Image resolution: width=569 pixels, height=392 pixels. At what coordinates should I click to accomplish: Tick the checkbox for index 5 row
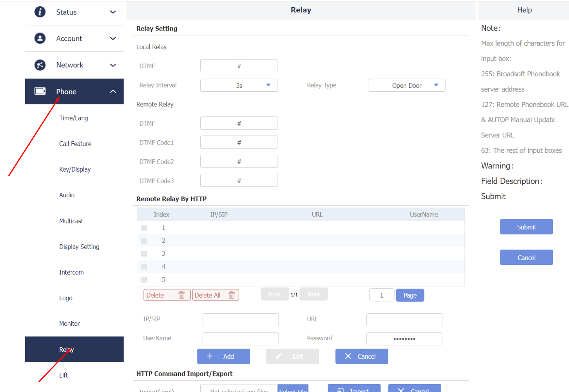coord(144,280)
